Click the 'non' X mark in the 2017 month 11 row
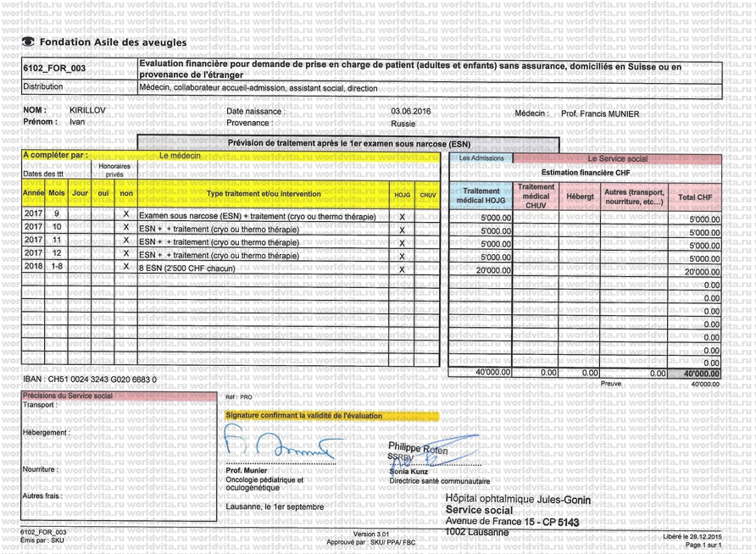This screenshot has width=756, height=554. [126, 240]
